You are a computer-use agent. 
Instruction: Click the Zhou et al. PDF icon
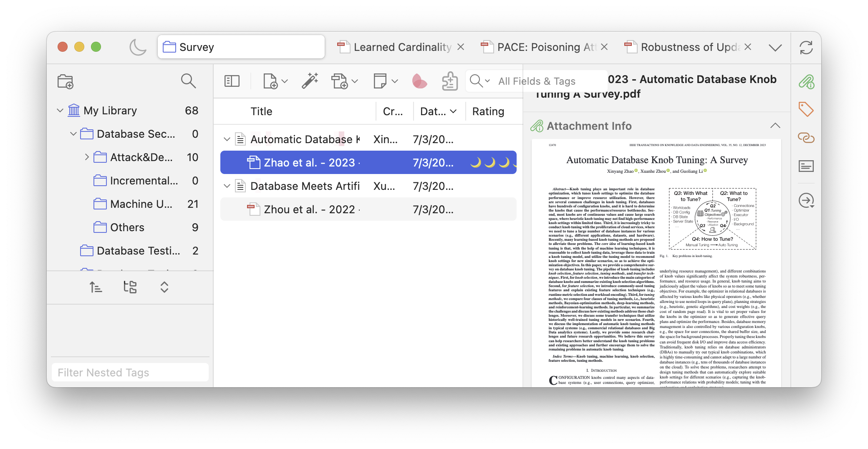point(253,209)
